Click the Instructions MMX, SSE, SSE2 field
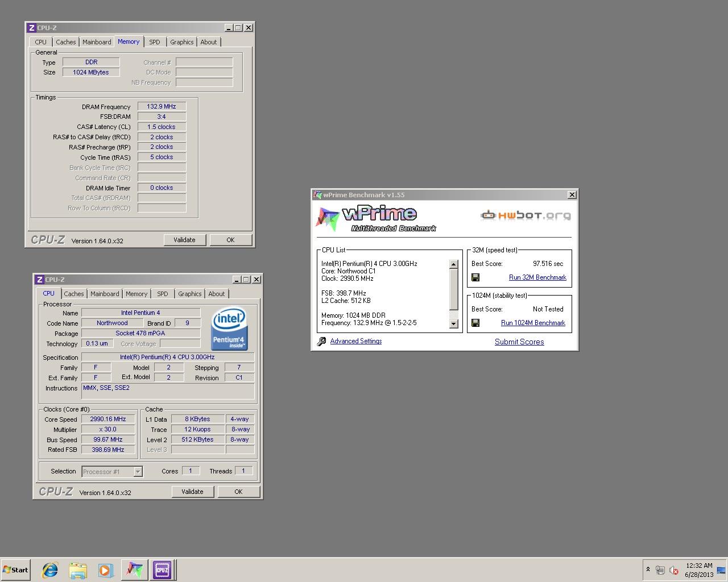Viewport: 728px width, 582px height. pyautogui.click(x=168, y=391)
